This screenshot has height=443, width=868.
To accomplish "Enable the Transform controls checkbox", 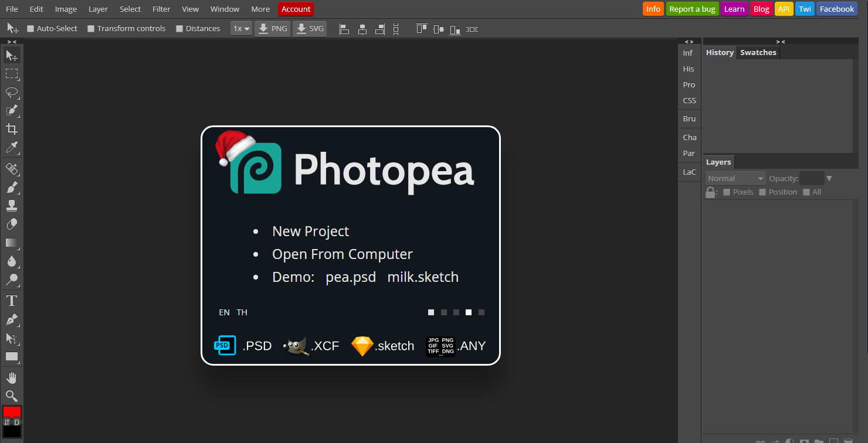I will click(x=91, y=28).
